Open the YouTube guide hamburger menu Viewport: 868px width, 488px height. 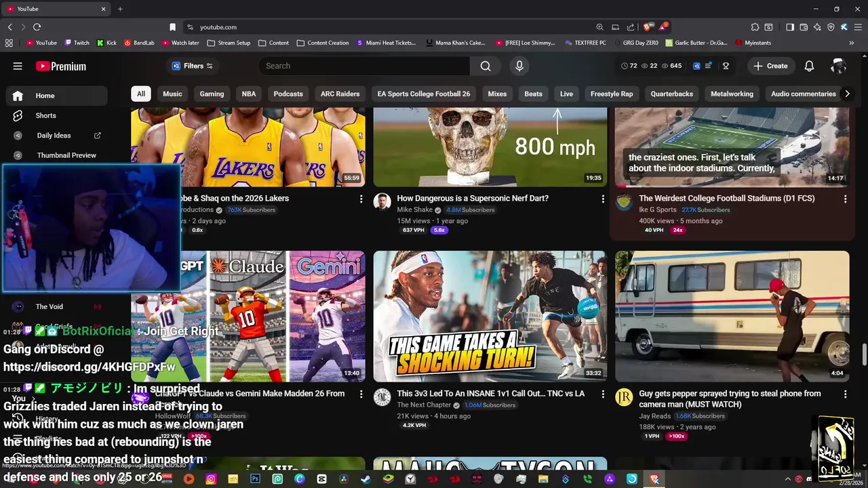pos(18,66)
